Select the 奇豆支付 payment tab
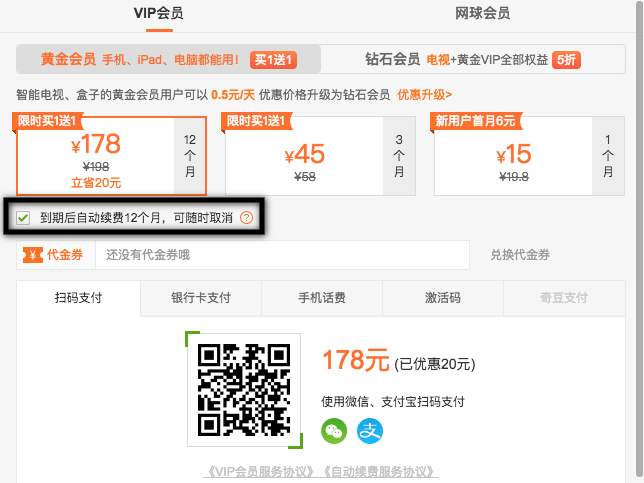Screen dimensions: 644x483 click(x=564, y=298)
